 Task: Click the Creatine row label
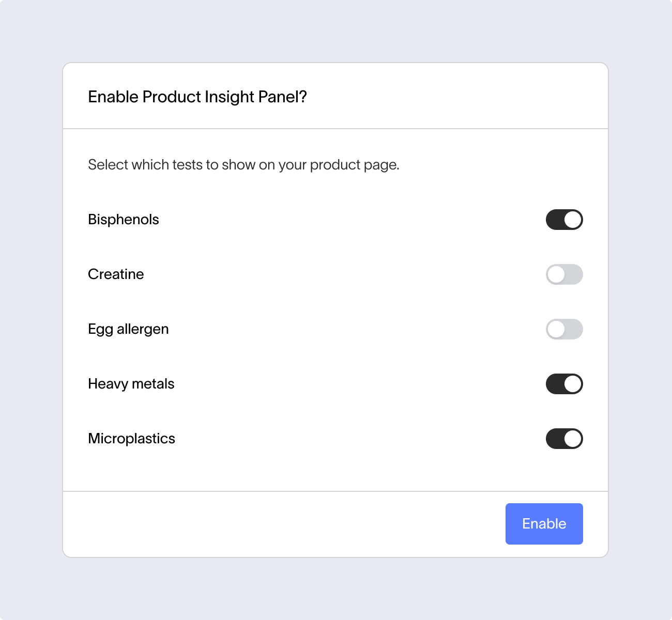pyautogui.click(x=116, y=274)
